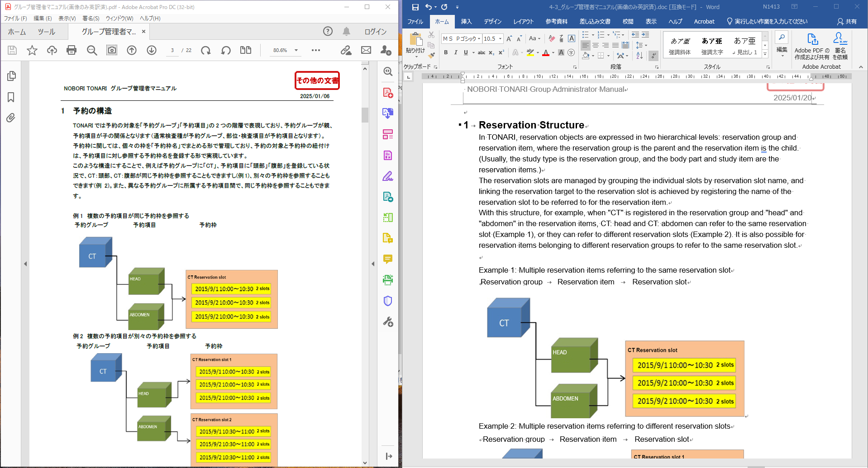Viewport: 868px width, 468px height.
Task: Select center alignment in Word
Action: (x=596, y=45)
